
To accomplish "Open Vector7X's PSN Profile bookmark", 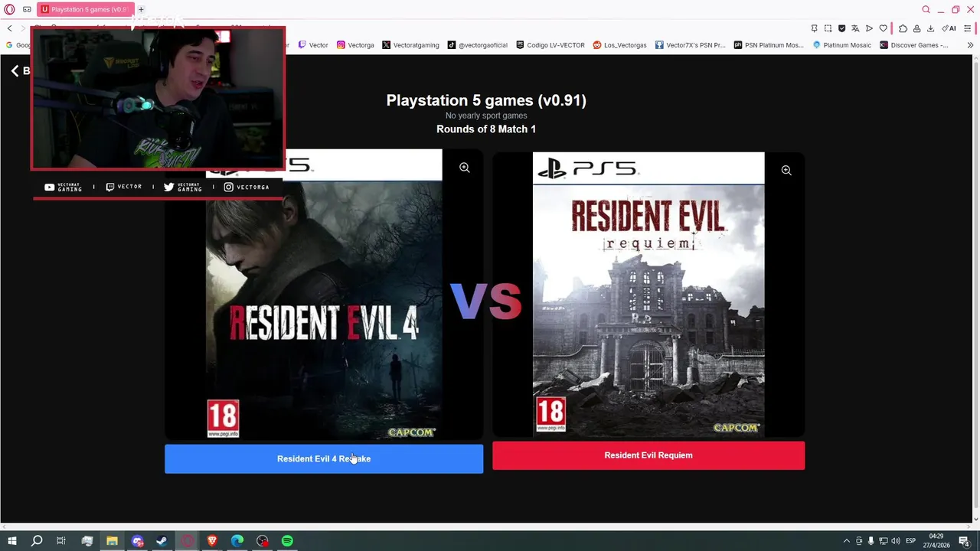I will tap(690, 45).
